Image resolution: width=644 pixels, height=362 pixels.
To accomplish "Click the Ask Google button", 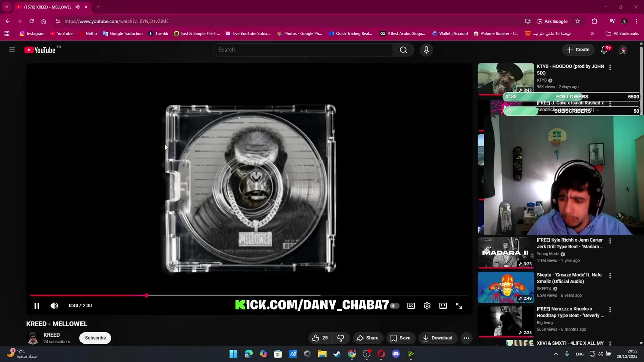I will click(552, 21).
